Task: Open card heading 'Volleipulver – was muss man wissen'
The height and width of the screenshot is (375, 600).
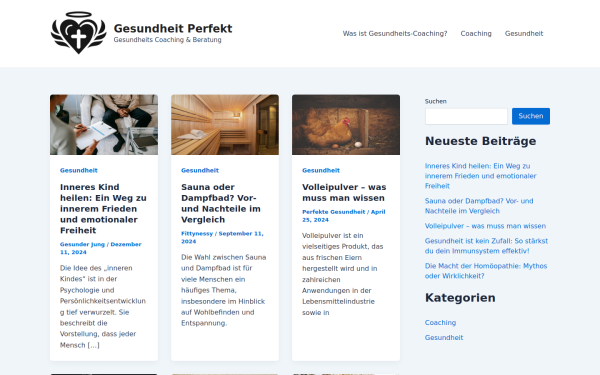Action: click(344, 192)
